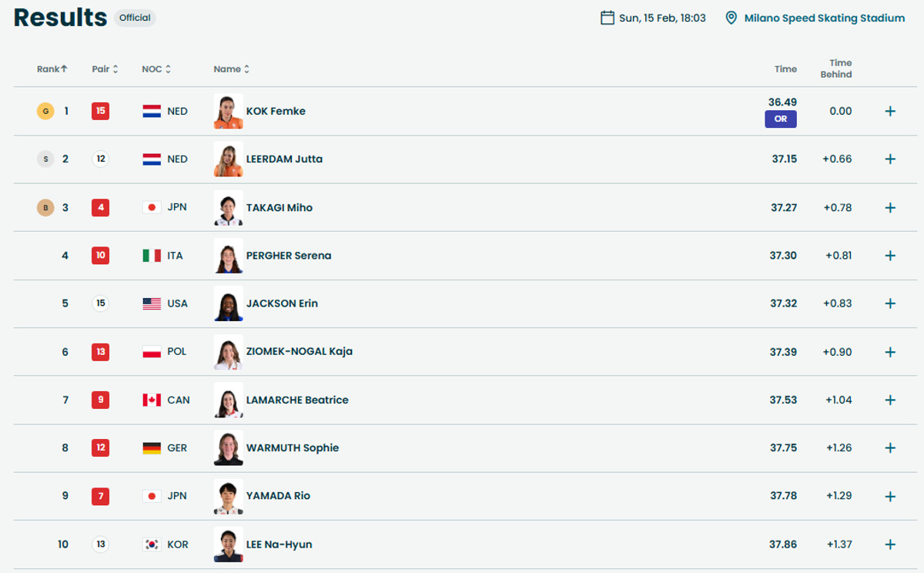Screen dimensions: 924x573
Task: Expand Erin Jackson's result row
Action: tap(890, 303)
